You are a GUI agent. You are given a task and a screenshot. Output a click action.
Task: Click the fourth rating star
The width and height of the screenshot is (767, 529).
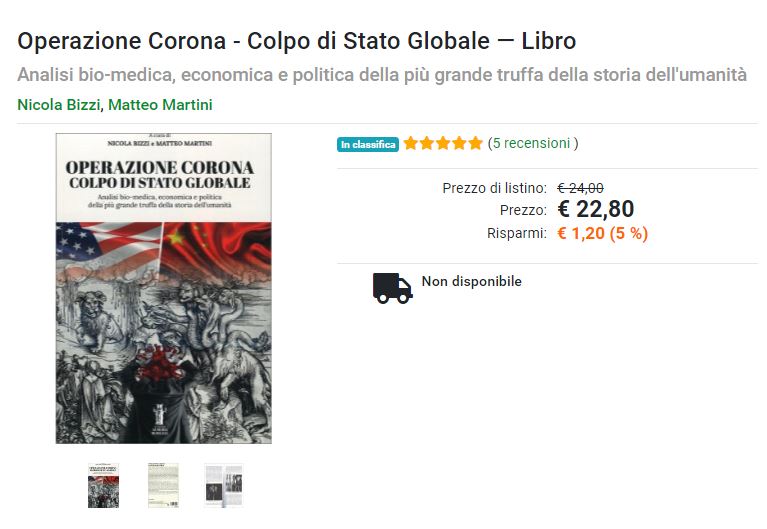(459, 143)
